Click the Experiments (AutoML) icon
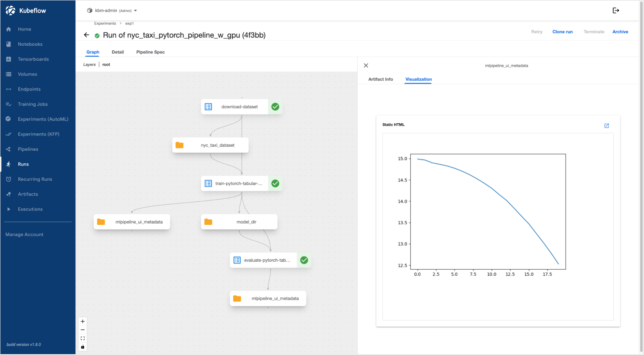This screenshot has height=355, width=644. (8, 119)
